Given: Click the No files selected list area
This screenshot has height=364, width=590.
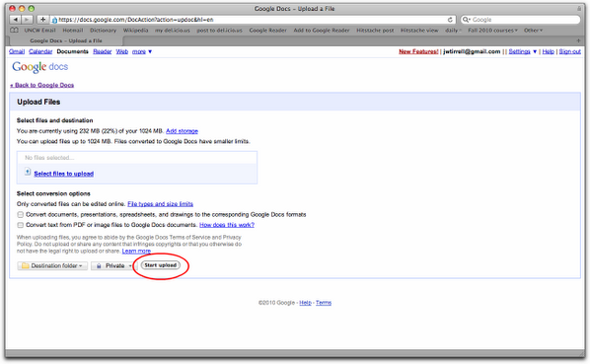Looking at the screenshot, I should tap(137, 158).
